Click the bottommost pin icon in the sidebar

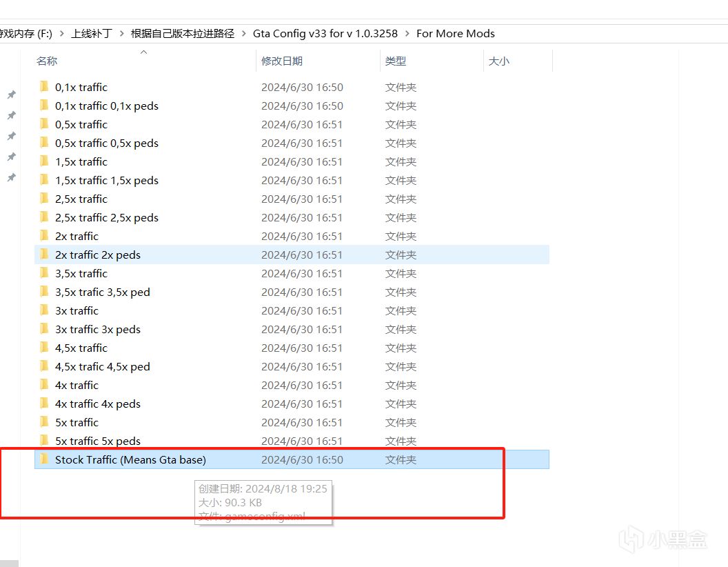(12, 177)
